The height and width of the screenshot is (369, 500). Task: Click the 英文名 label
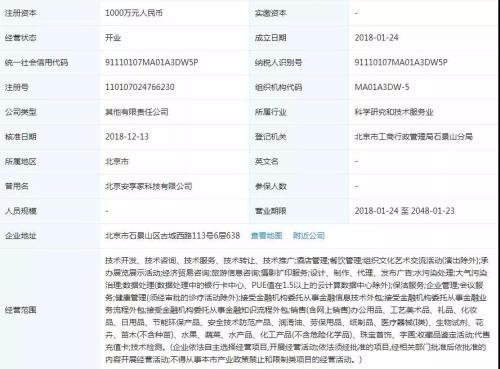(x=266, y=162)
